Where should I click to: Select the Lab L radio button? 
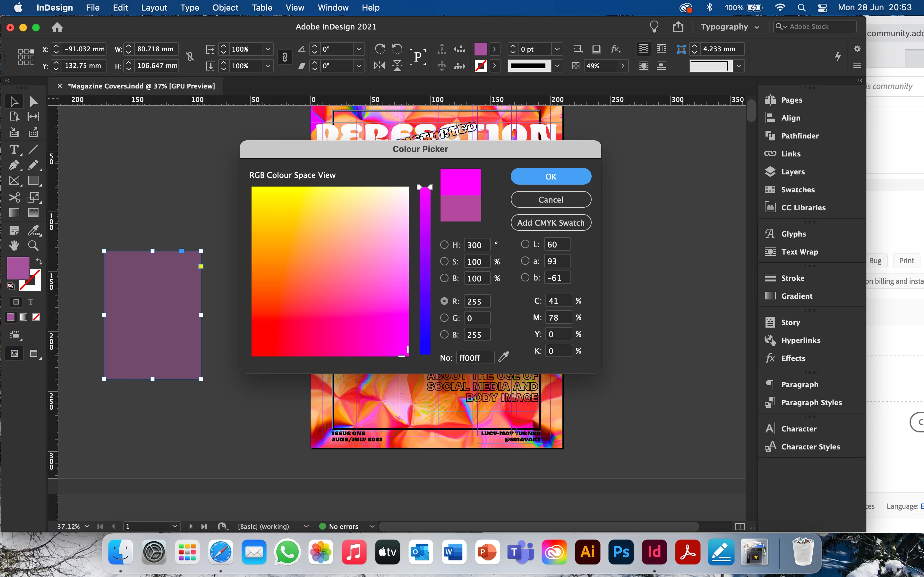(525, 244)
